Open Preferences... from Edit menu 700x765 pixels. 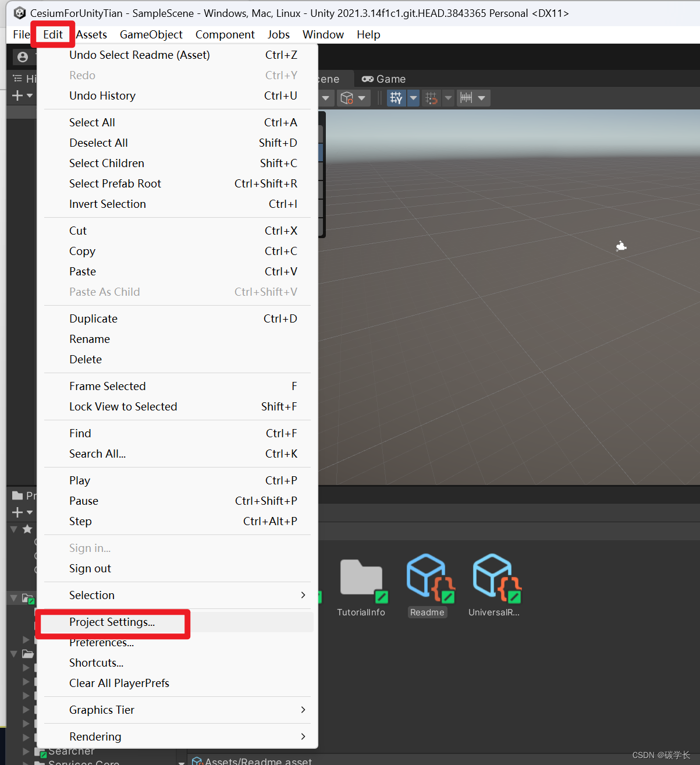(177, 642)
